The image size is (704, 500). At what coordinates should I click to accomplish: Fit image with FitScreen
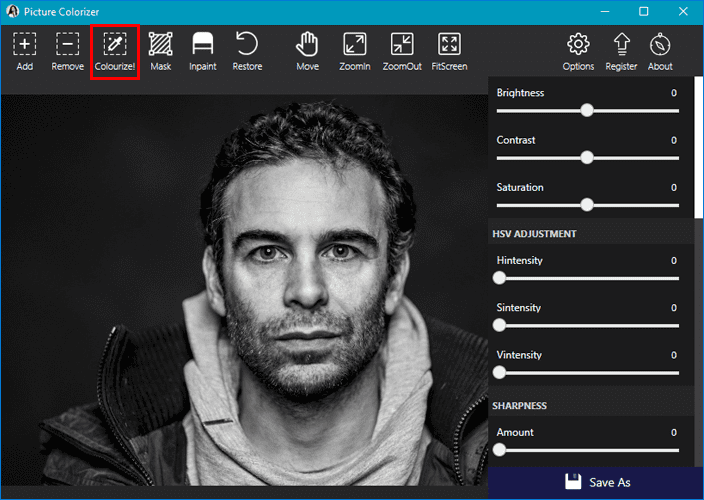click(x=449, y=52)
